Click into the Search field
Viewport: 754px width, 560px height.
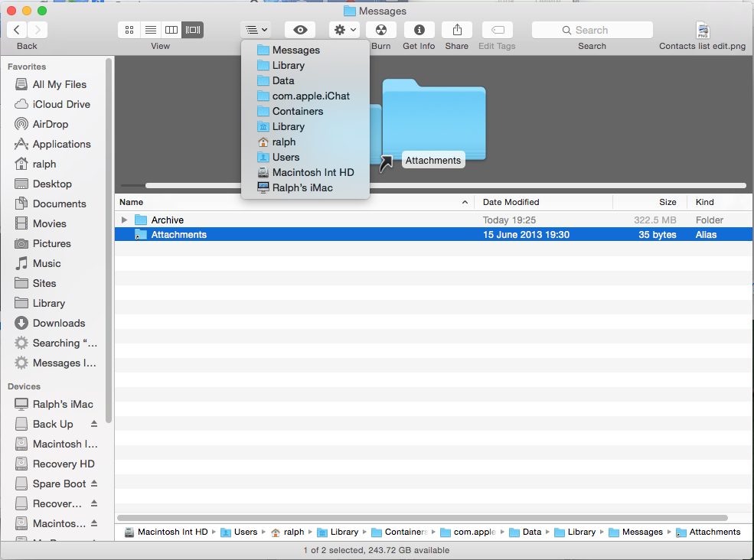point(592,30)
